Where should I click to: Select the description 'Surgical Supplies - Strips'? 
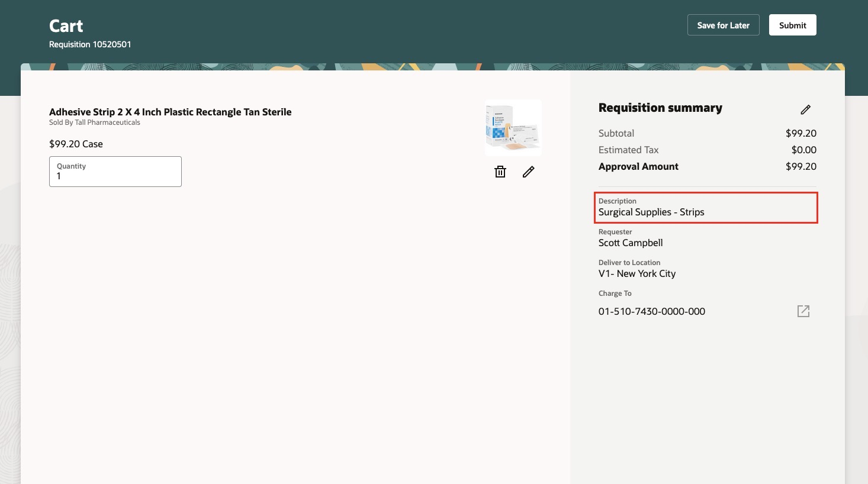(651, 212)
